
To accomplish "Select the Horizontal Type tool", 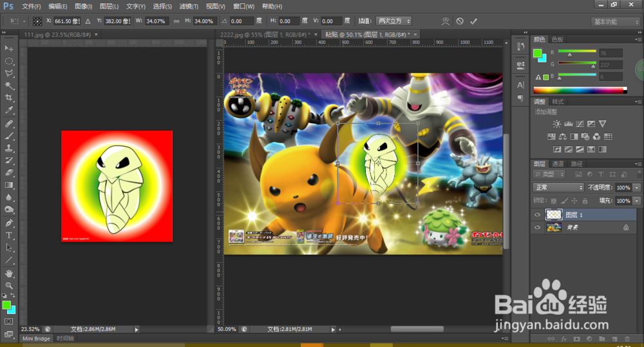I will (8, 235).
